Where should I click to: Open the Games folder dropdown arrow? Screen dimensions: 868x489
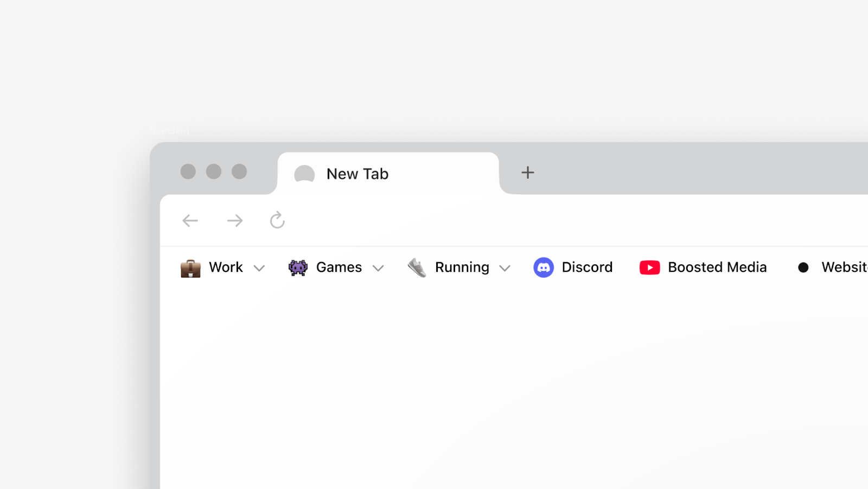click(379, 268)
